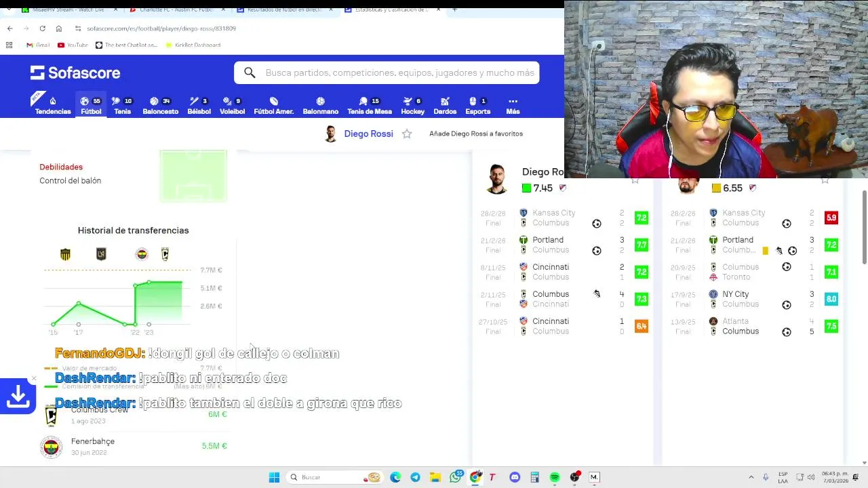Image resolution: width=868 pixels, height=488 pixels.
Task: Open the KickBot Dashboard bookmark
Action: click(x=193, y=45)
